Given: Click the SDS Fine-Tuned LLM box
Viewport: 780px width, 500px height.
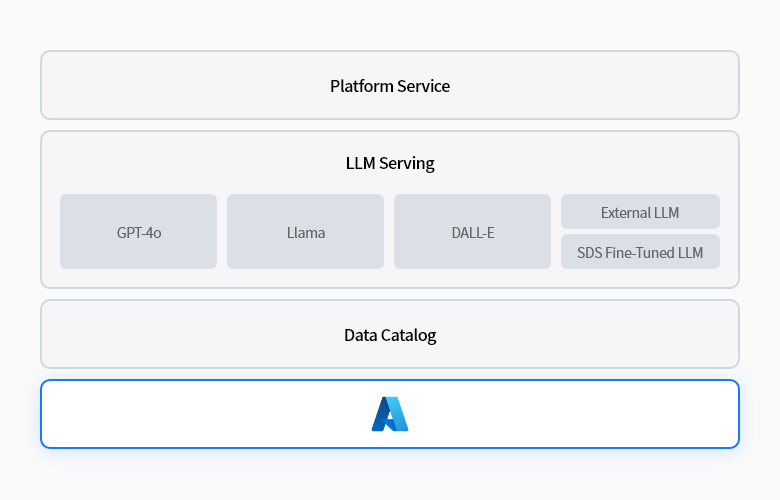Looking at the screenshot, I should [640, 252].
